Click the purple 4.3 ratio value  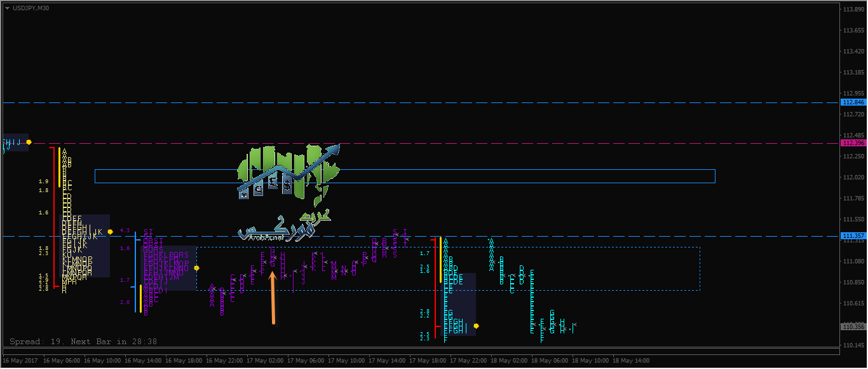coord(125,230)
